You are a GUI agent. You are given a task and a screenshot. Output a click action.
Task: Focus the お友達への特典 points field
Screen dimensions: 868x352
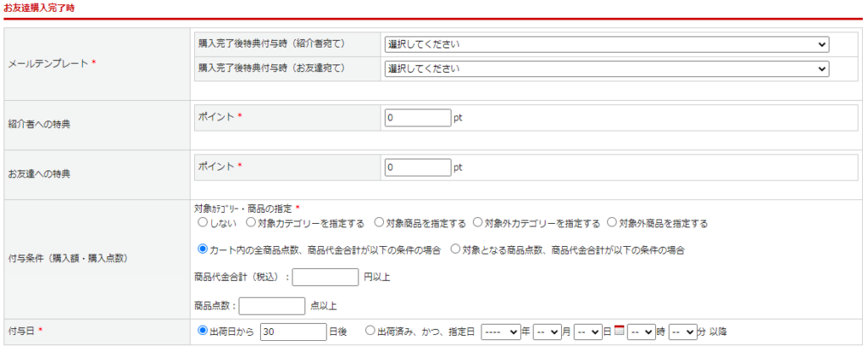tap(417, 167)
